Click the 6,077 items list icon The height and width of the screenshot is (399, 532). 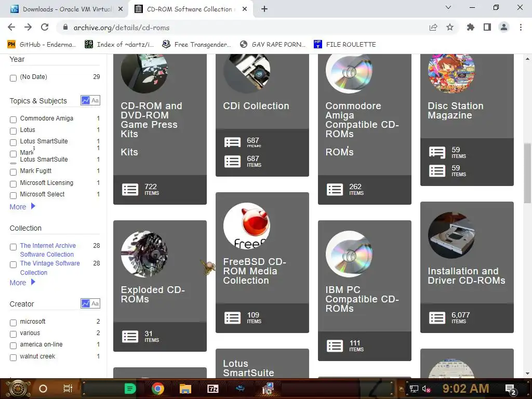pos(437,318)
